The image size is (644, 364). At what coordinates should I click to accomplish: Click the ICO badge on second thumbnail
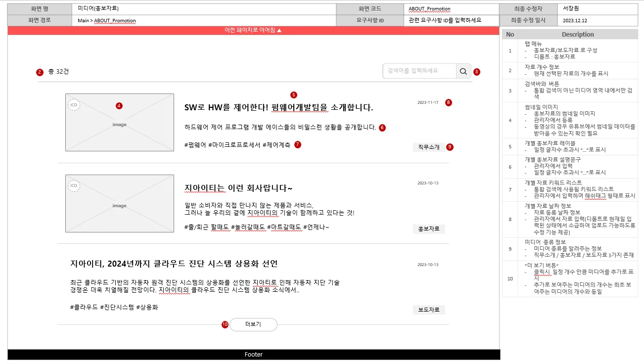74,185
